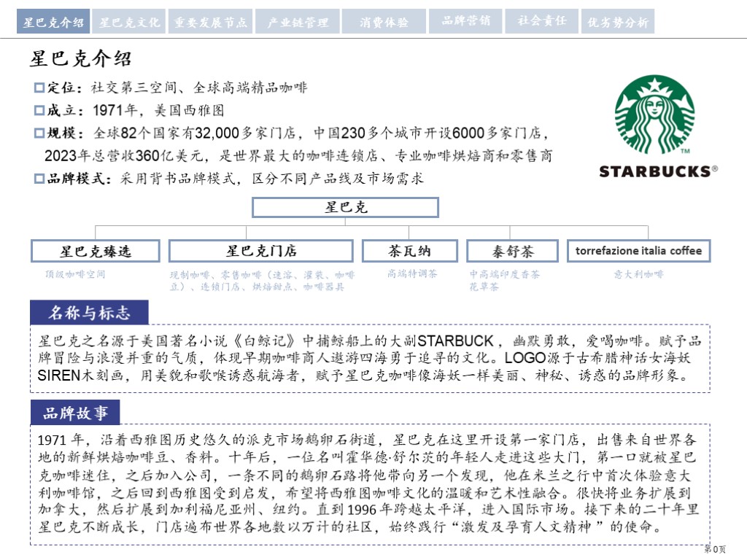Viewport: 747px width, 560px height.
Task: Switch to the 星巴克文化 tab
Action: 128,22
